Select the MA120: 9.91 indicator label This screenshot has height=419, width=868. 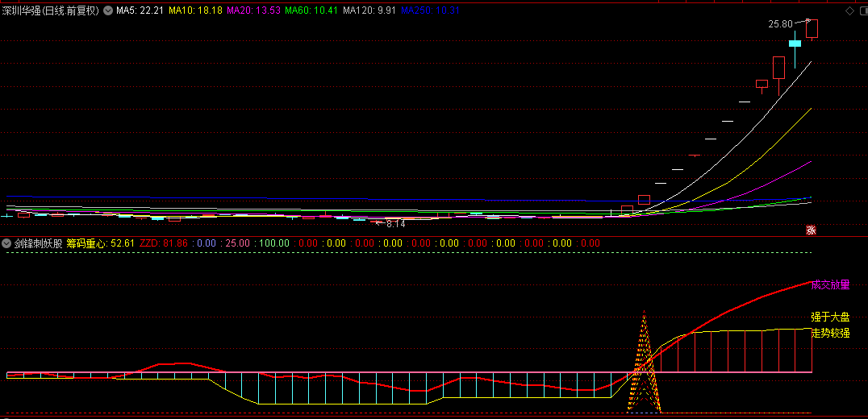point(369,10)
